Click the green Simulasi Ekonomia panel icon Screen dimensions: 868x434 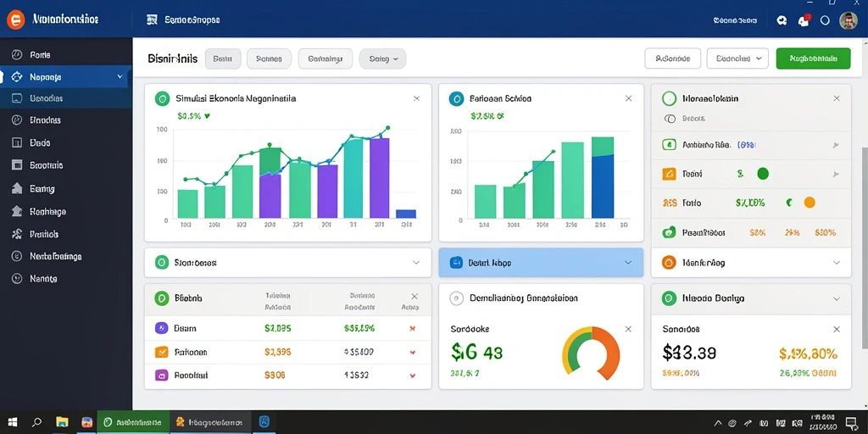[162, 98]
